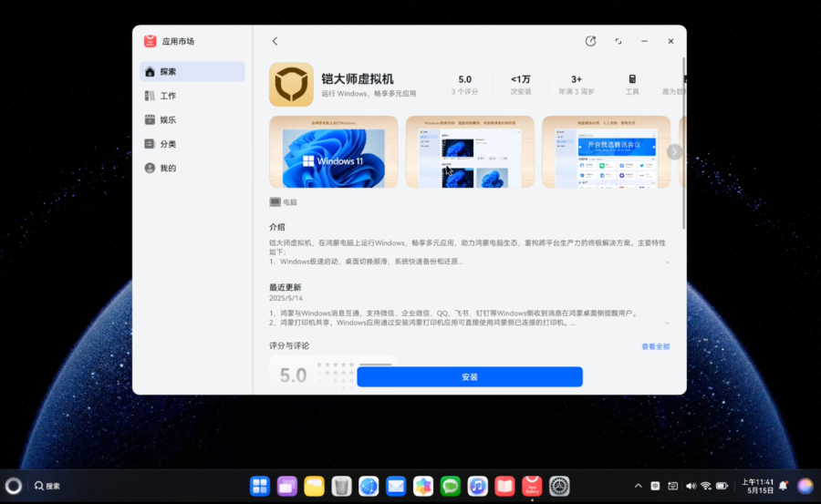Viewport: 821px width, 504px height.
Task: Select 工作 in the sidebar
Action: point(168,96)
